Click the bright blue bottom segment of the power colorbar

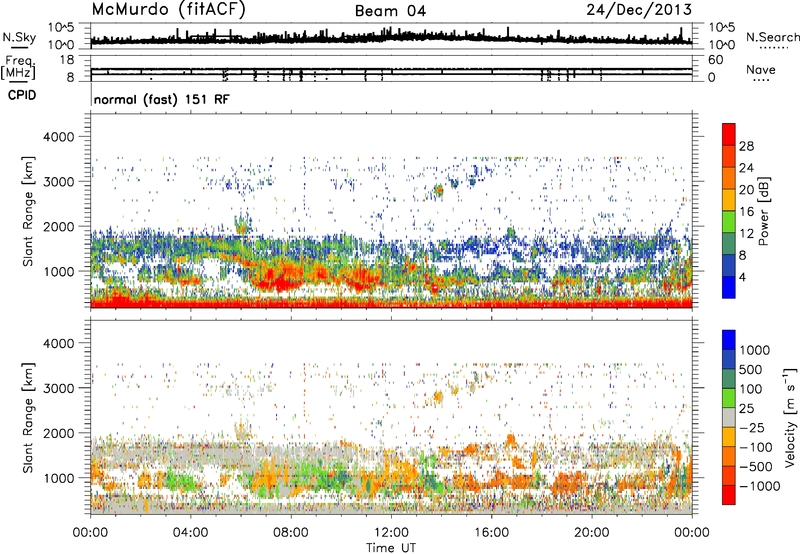click(729, 287)
